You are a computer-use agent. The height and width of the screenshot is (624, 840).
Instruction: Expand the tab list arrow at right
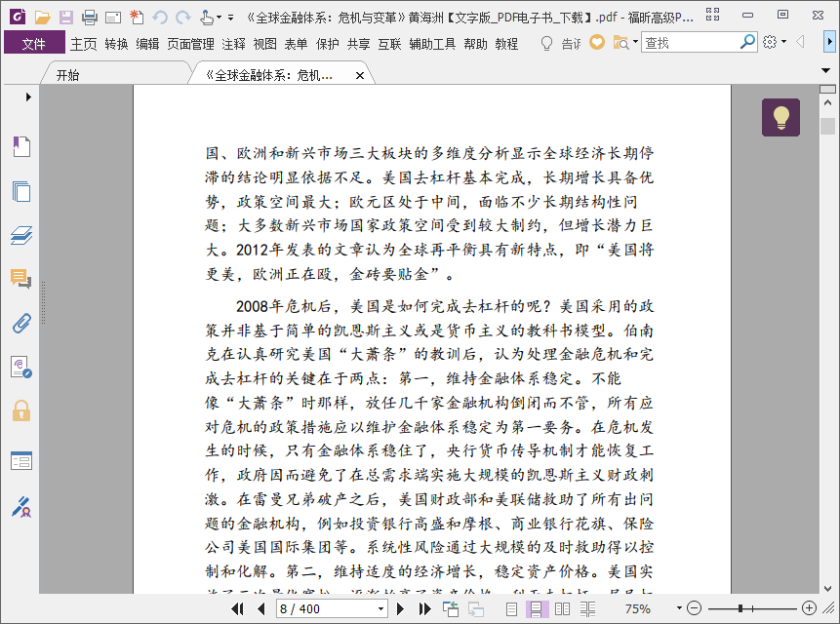[x=825, y=70]
